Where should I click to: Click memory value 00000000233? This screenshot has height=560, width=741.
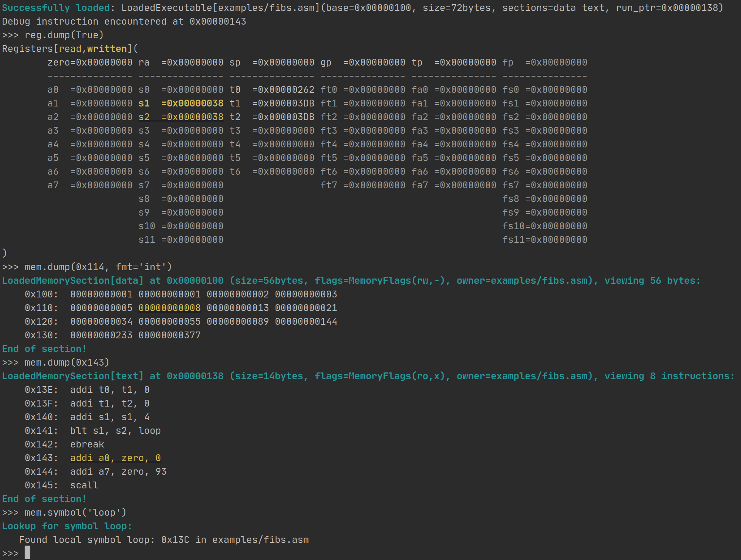pyautogui.click(x=102, y=335)
